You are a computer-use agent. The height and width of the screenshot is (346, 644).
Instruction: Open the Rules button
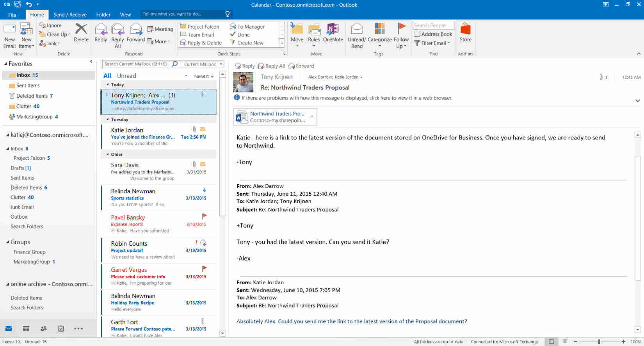click(x=314, y=36)
